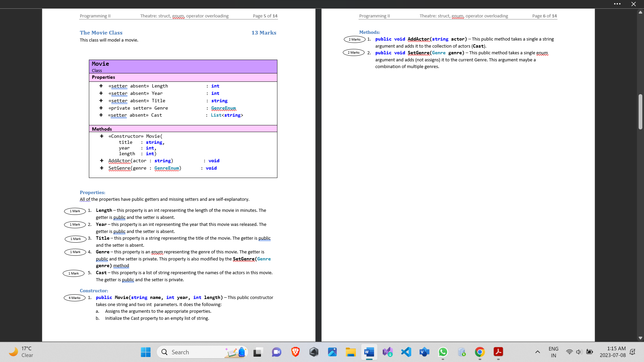Open the volume control in the system tray

click(579, 352)
